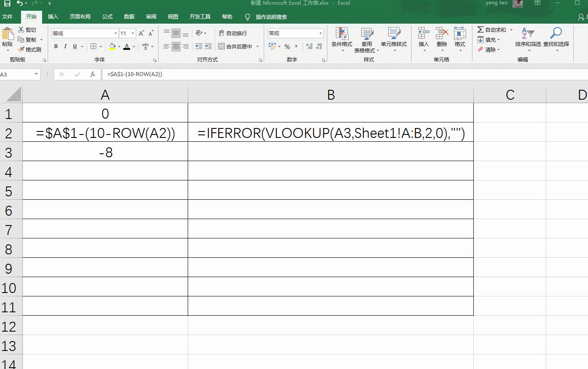Toggle underline formatting
The height and width of the screenshot is (369, 588).
coord(75,46)
